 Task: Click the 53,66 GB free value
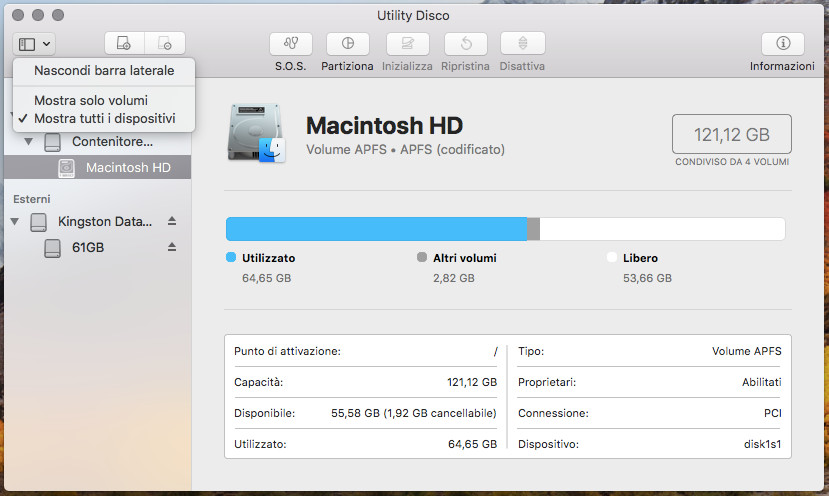click(647, 278)
